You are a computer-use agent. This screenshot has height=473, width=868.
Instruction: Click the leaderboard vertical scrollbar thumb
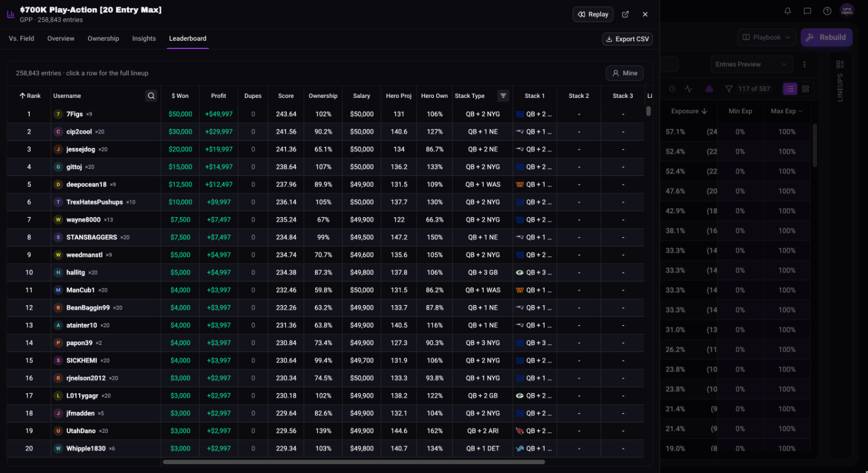point(648,111)
